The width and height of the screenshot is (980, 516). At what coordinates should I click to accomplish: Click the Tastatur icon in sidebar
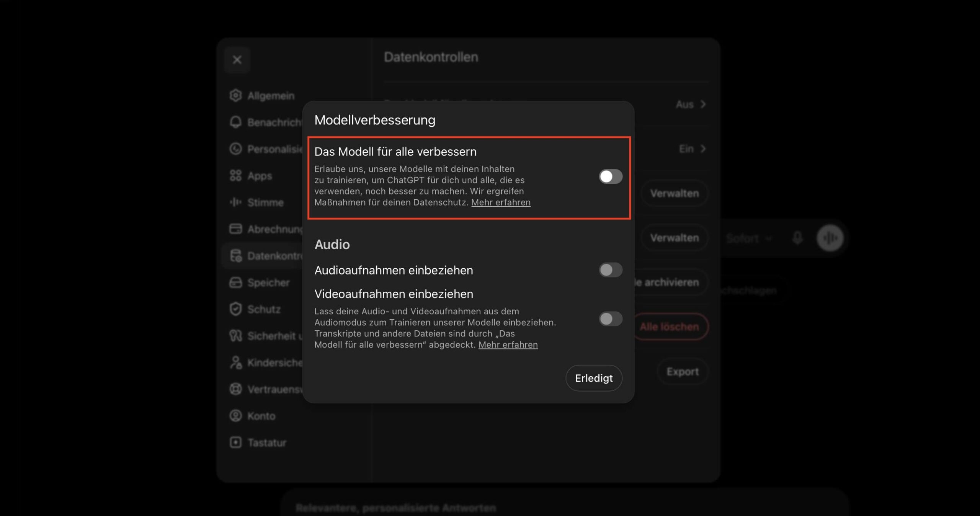coord(235,443)
